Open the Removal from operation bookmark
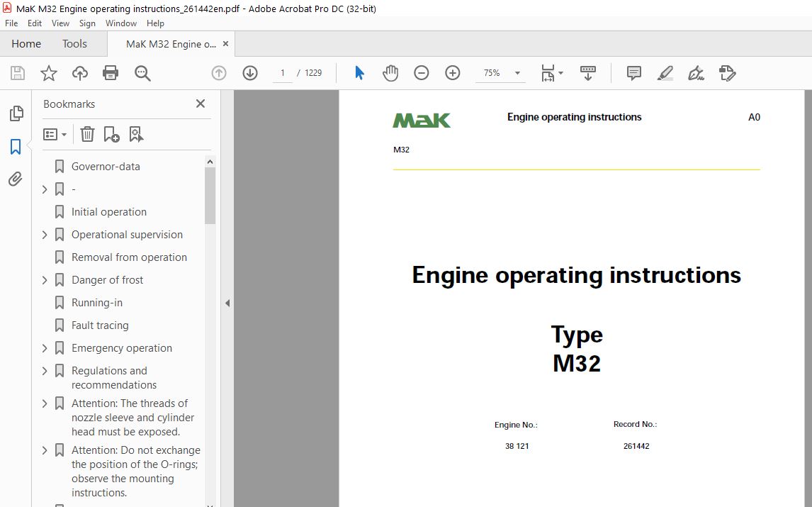 129,257
